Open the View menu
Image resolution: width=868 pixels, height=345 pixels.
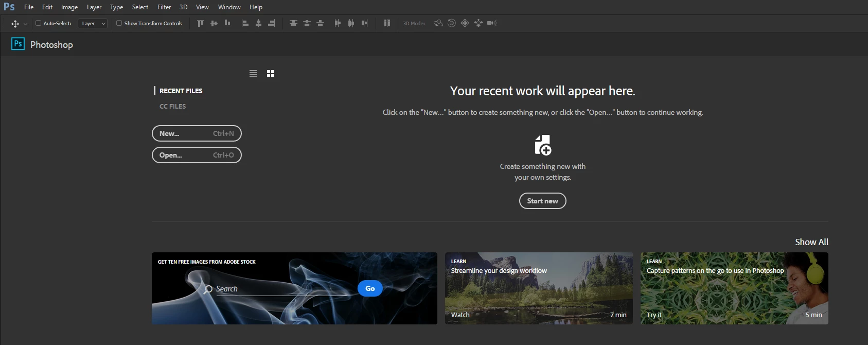pos(202,7)
